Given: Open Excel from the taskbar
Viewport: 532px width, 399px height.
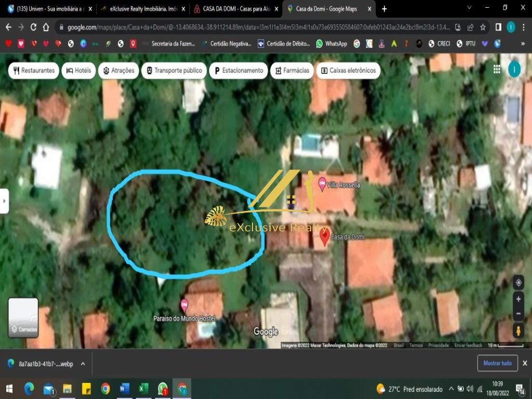Looking at the screenshot, I should coord(143,389).
